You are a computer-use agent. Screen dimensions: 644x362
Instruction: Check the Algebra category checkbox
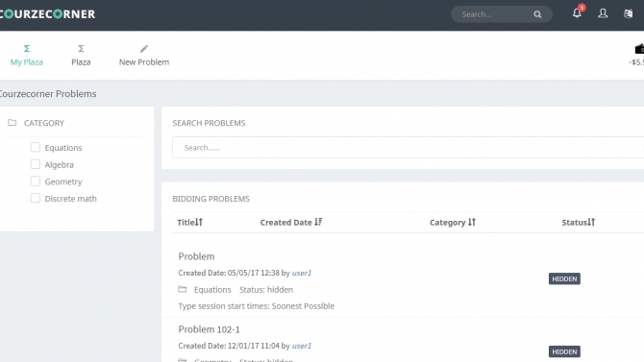pyautogui.click(x=36, y=164)
